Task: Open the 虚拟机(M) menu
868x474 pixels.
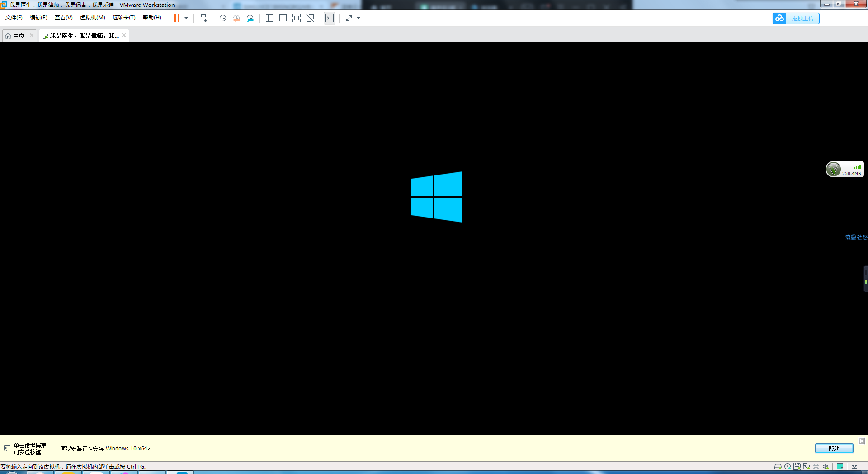Action: coord(93,18)
